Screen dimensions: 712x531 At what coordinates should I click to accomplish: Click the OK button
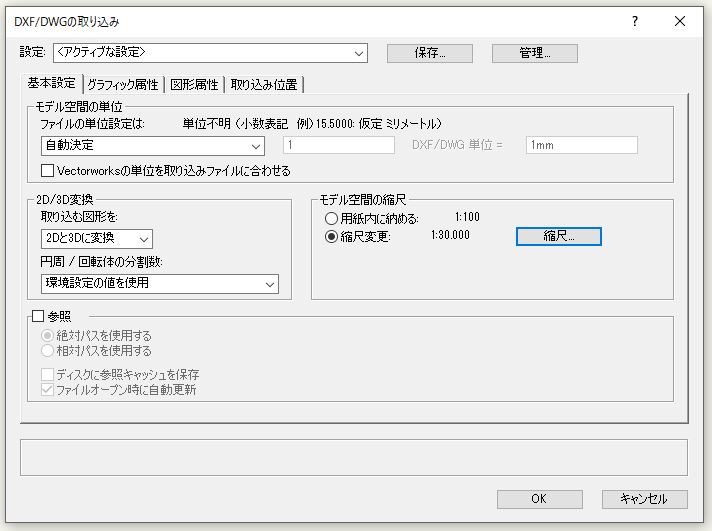539,499
